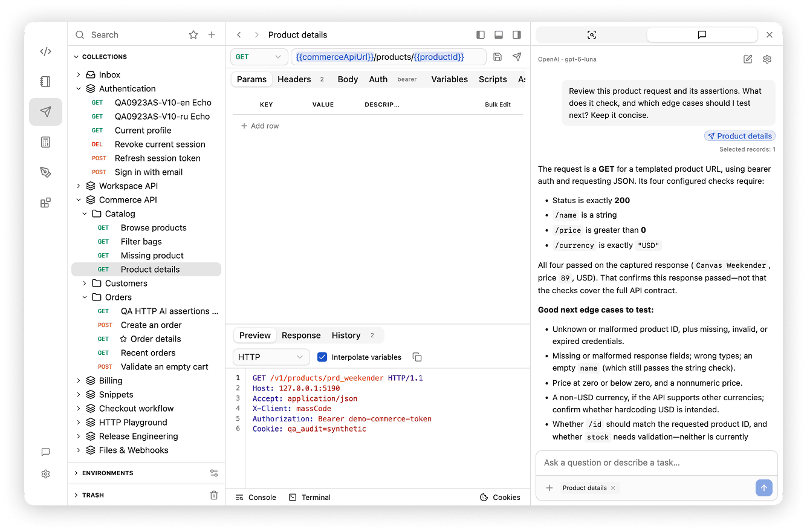
Task: Open the dev tools blocks sidebar icon
Action: pyautogui.click(x=45, y=203)
